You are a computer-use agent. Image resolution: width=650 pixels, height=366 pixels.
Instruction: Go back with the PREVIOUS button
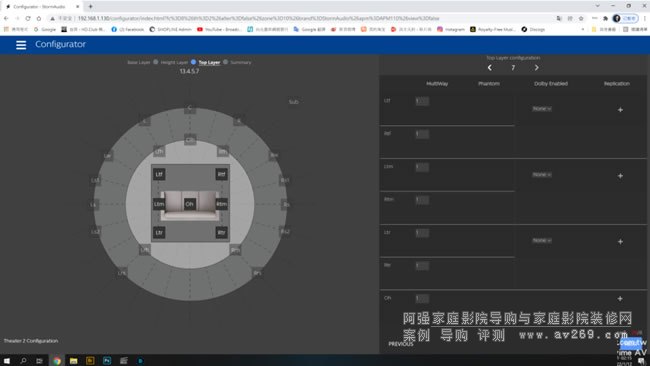(x=400, y=344)
